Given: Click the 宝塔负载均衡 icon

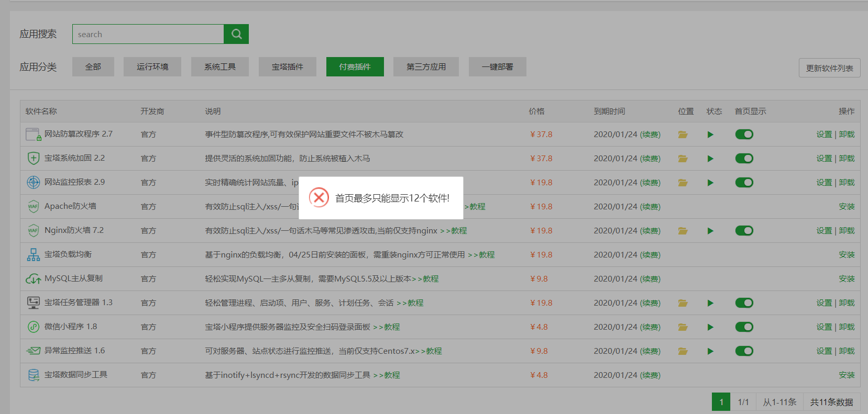Looking at the screenshot, I should pyautogui.click(x=34, y=254).
